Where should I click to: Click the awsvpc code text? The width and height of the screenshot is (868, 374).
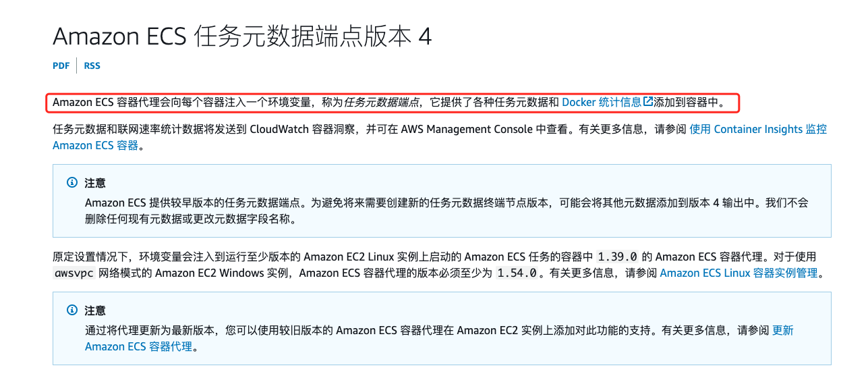point(74,273)
